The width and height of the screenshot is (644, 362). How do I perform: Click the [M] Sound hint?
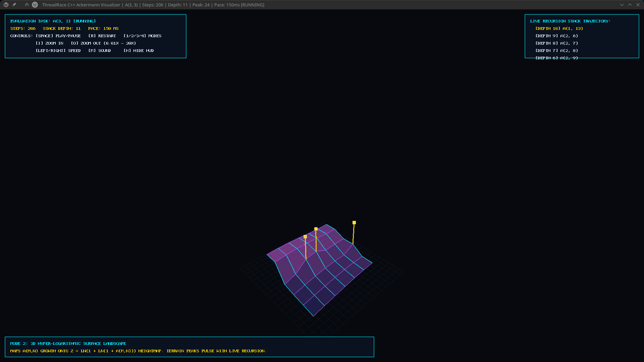coord(100,51)
